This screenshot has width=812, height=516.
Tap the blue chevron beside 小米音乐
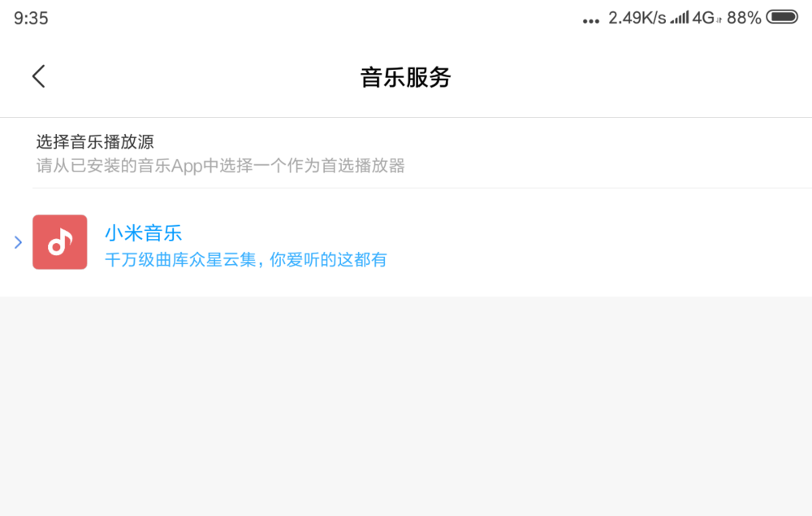(18, 242)
